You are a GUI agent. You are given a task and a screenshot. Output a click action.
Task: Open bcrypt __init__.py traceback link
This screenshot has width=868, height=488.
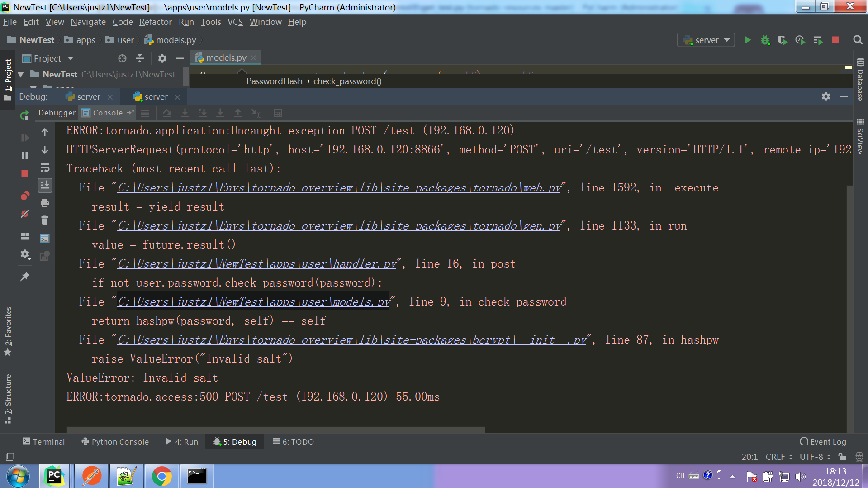pos(352,340)
